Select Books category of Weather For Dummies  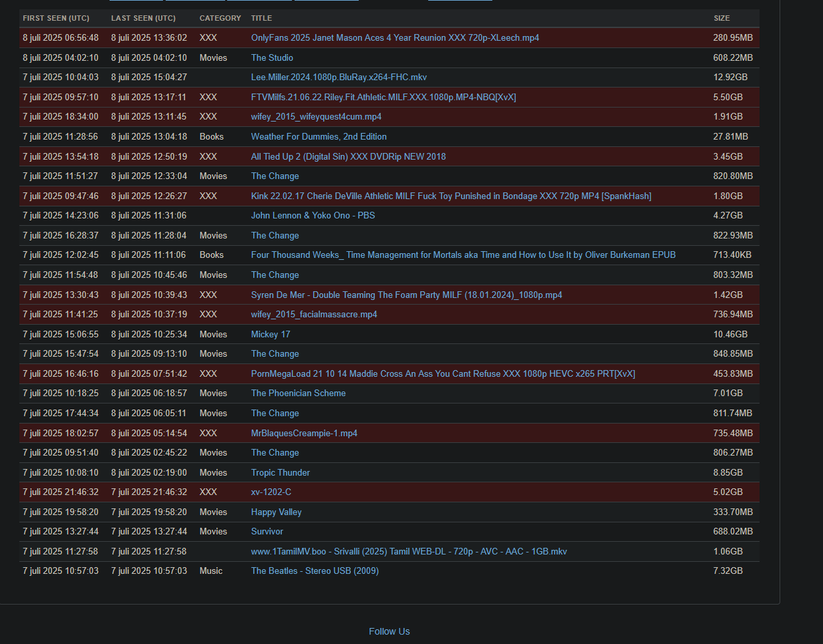212,137
